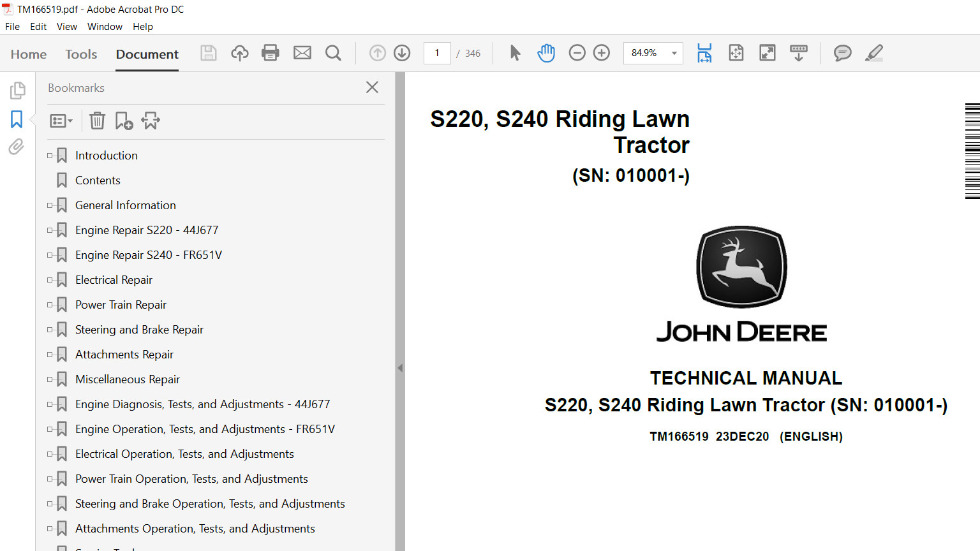Image resolution: width=980 pixels, height=551 pixels.
Task: Close the Bookmarks panel
Action: (373, 87)
